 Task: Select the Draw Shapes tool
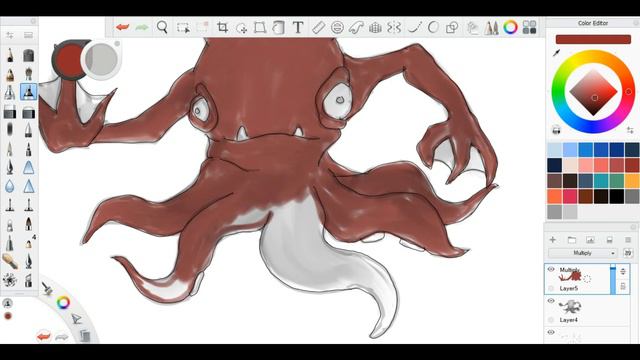tap(452, 27)
